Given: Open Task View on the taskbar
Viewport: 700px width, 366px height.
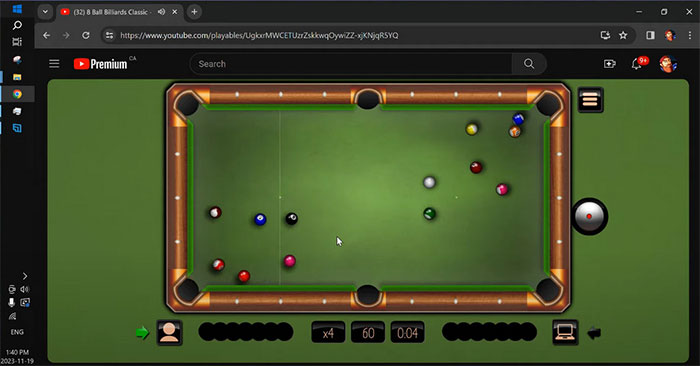Looking at the screenshot, I should [17, 42].
